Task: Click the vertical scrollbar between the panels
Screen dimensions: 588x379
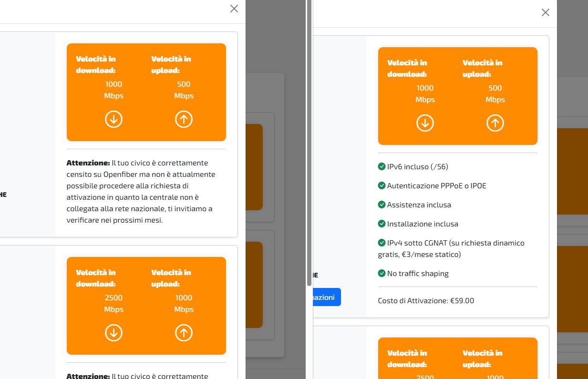Action: click(x=309, y=143)
